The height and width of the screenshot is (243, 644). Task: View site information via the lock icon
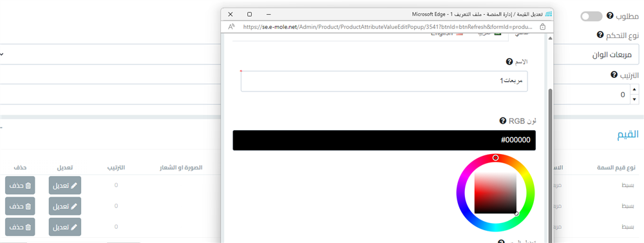[x=542, y=26]
